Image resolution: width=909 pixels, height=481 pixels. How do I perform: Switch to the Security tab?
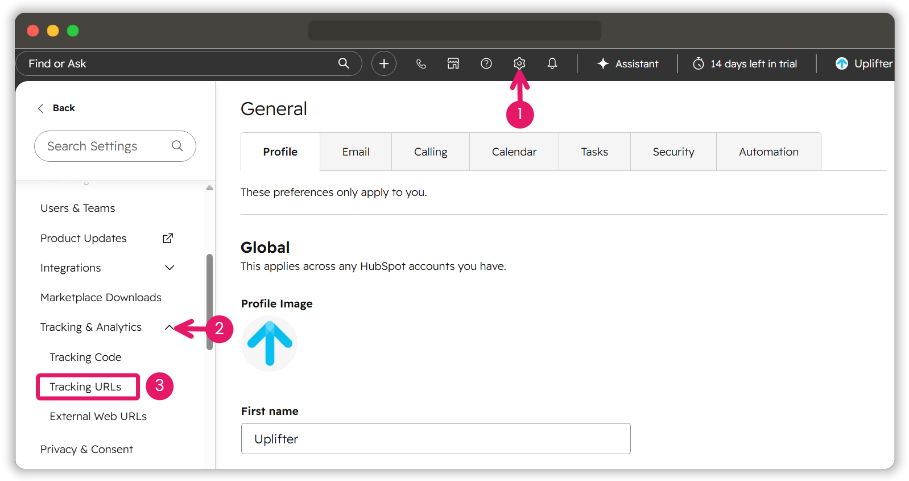[673, 152]
